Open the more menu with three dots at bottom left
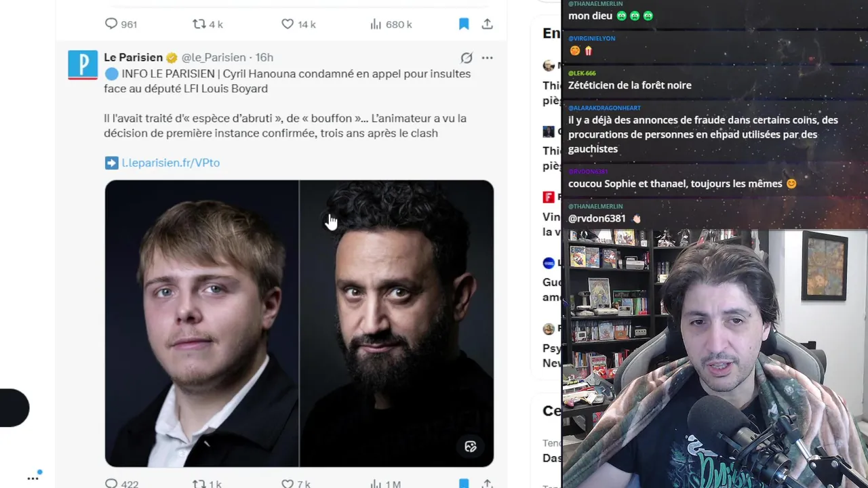 [33, 478]
